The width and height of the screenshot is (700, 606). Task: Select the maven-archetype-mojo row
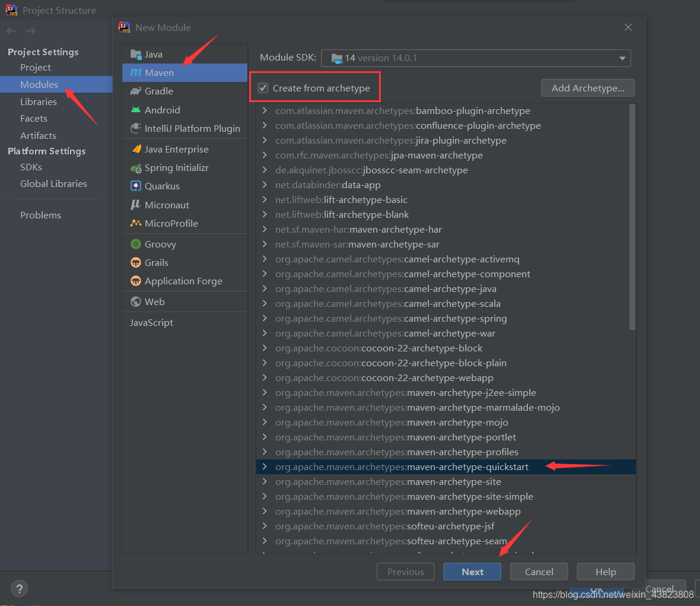pyautogui.click(x=446, y=422)
